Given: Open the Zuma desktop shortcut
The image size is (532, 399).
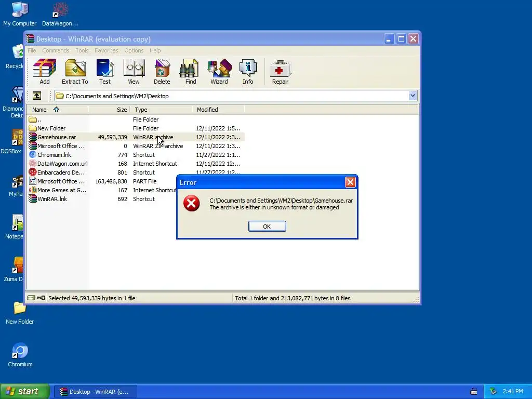Looking at the screenshot, I should coord(14,270).
